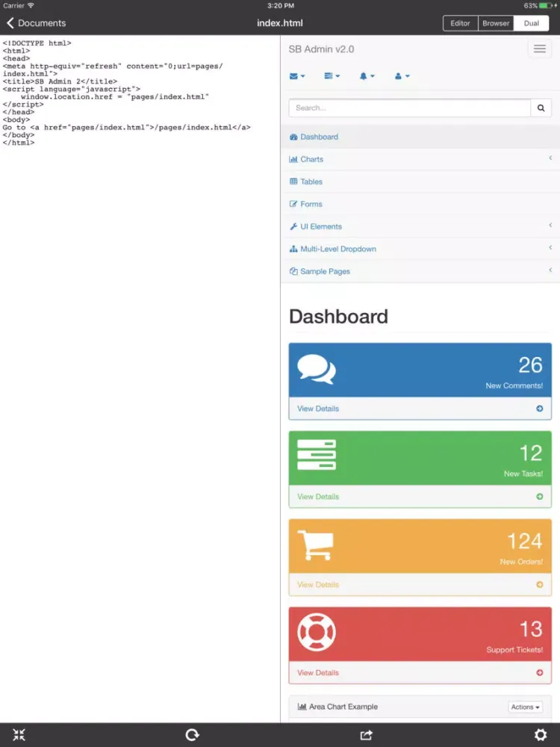Open the user profile dropdown
This screenshot has width=560, height=747.
point(402,76)
